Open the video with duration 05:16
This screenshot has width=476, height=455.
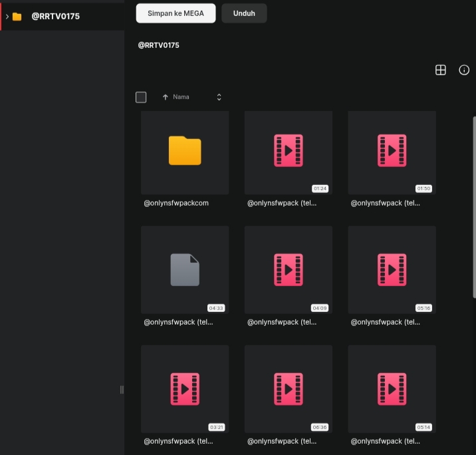coord(392,269)
